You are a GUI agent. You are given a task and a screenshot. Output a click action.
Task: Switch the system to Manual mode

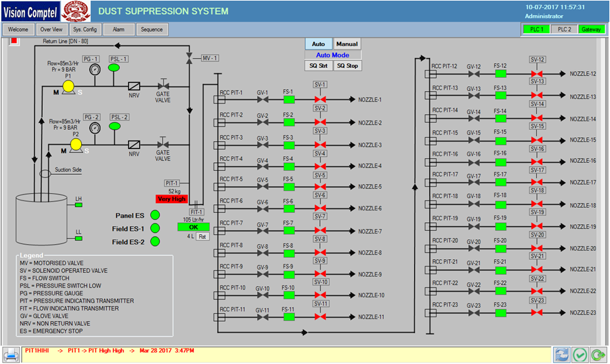(x=347, y=44)
